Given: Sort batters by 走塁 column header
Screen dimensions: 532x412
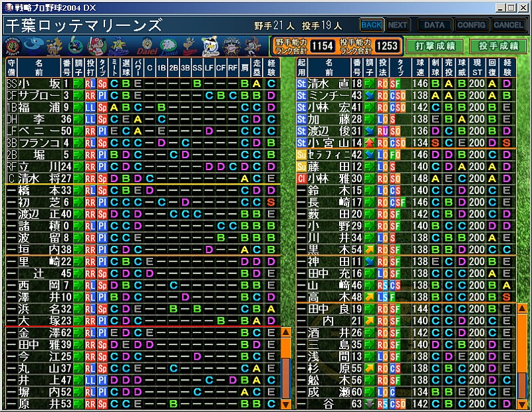Looking at the screenshot, I should coord(257,68).
